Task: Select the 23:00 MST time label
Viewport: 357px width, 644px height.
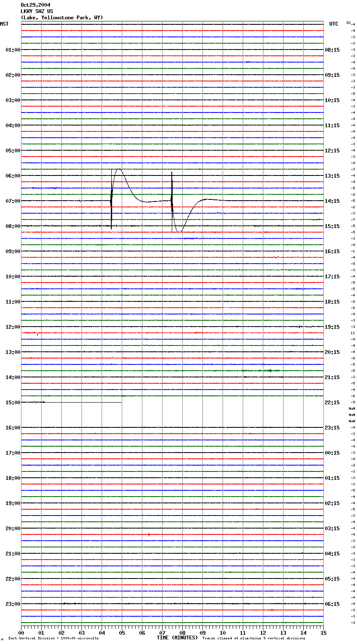Action: click(x=13, y=604)
